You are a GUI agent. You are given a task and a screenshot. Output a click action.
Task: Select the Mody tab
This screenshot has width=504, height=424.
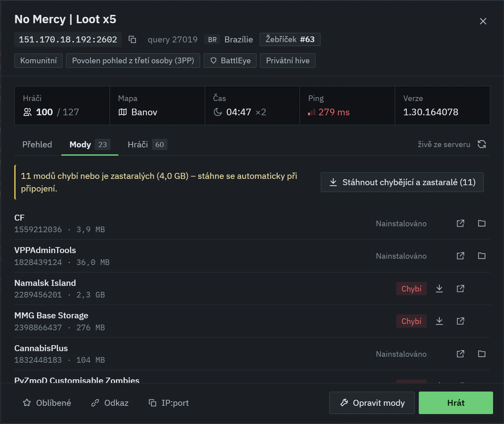90,144
